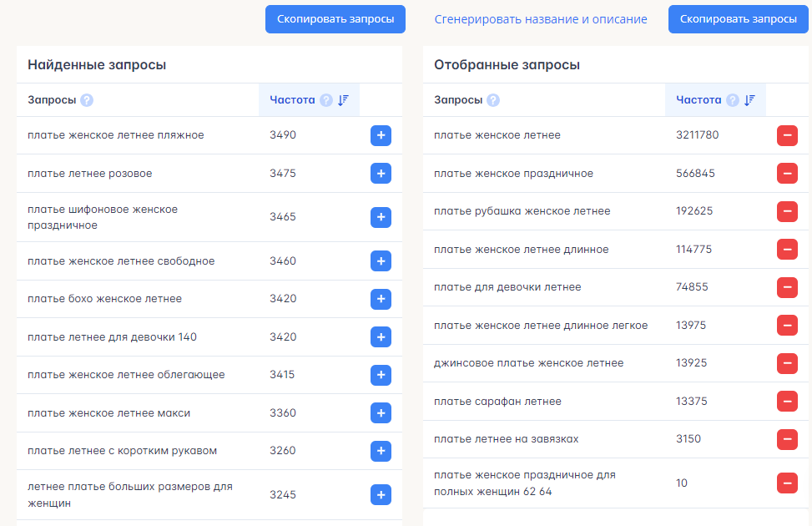The width and height of the screenshot is (812, 526).
Task: Click frequency value 3465
Action: click(x=283, y=216)
